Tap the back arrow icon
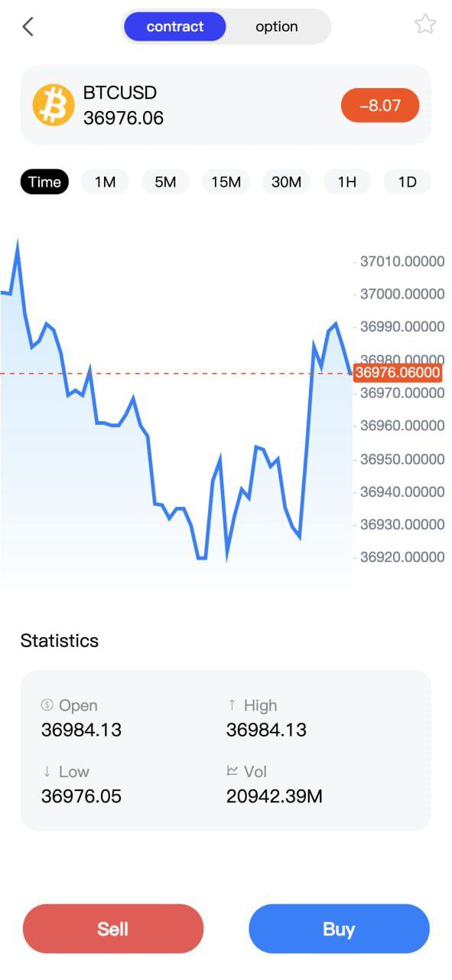Image resolution: width=452 pixels, height=980 pixels. [28, 27]
